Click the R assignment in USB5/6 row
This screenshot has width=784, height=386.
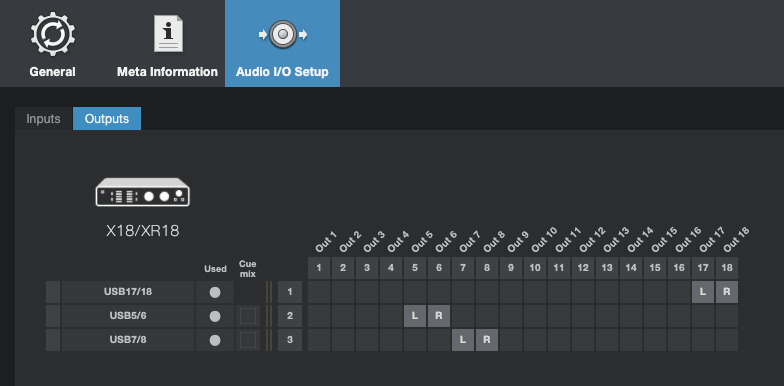point(439,316)
